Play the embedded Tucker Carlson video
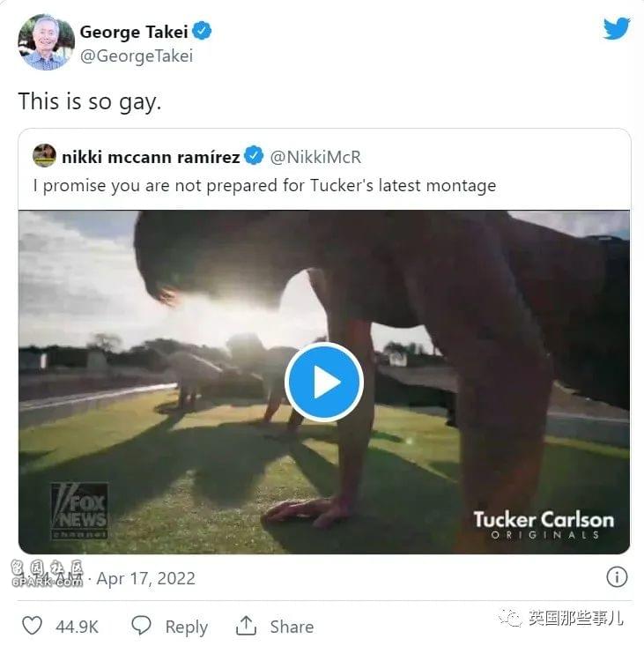 tap(324, 382)
